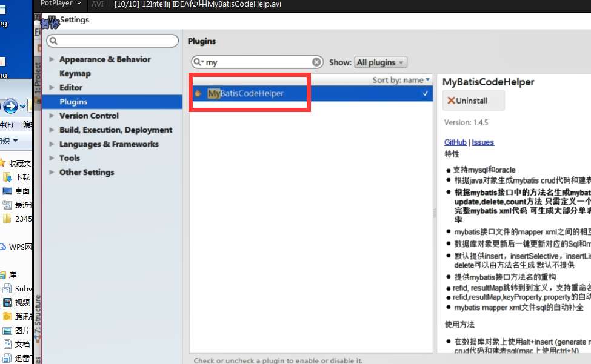This screenshot has width=591, height=364.
Task: Click the PotPlayer video title text
Action: [198, 4]
